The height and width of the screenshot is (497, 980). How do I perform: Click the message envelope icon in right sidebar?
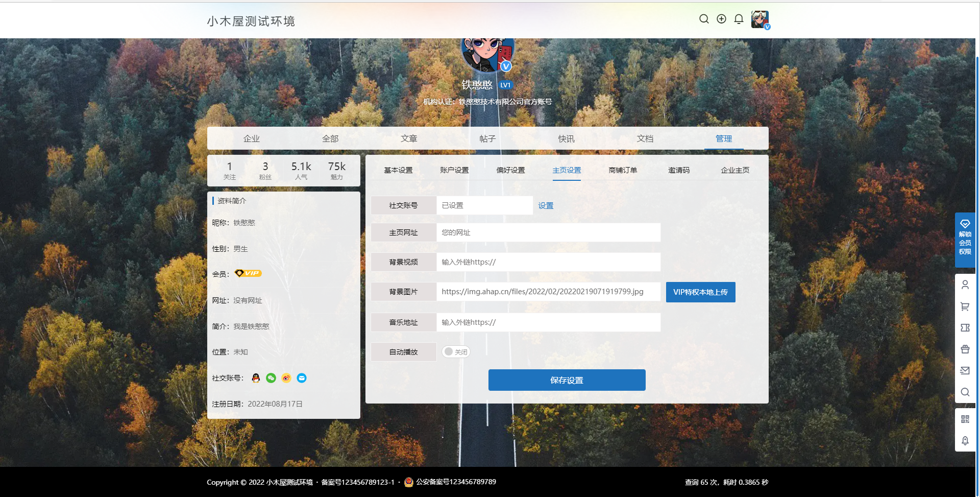(x=965, y=370)
